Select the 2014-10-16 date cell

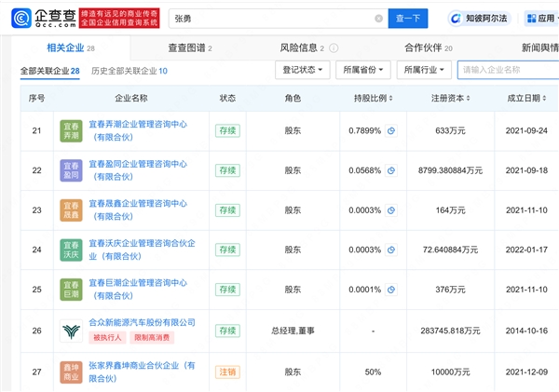[526, 331]
